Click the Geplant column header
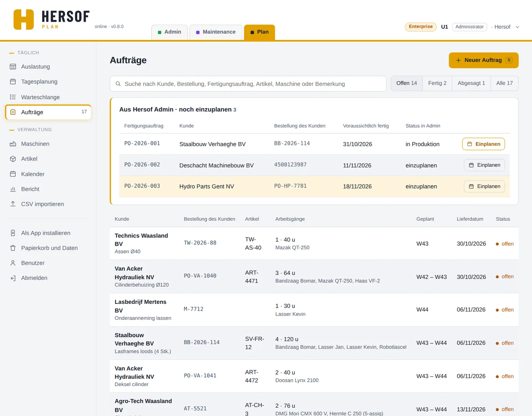532x416 pixels. (425, 219)
